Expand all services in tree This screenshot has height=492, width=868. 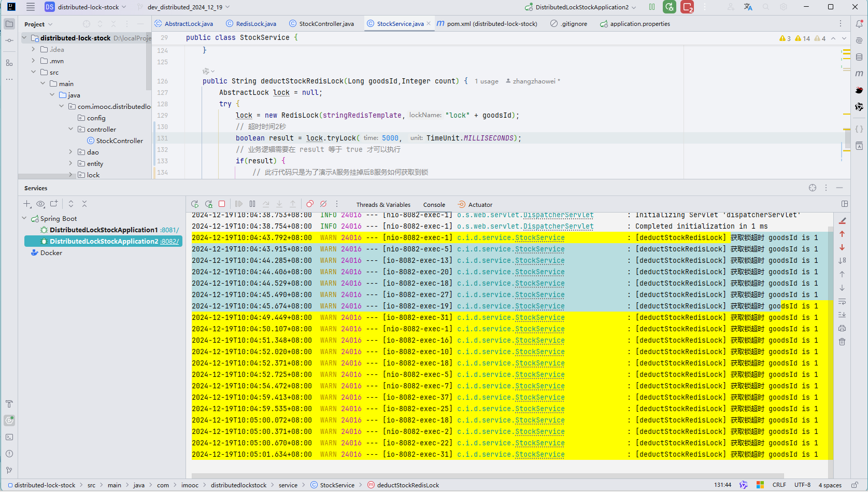pyautogui.click(x=71, y=204)
